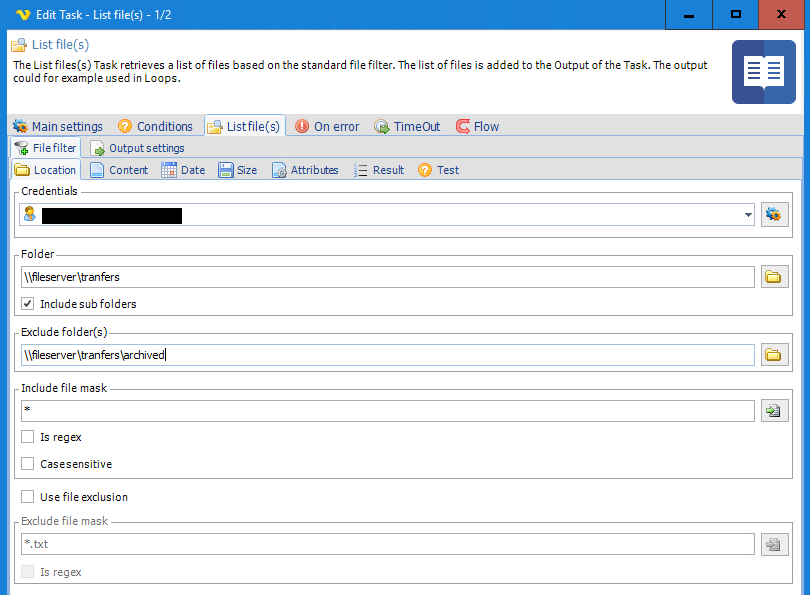810x595 pixels.
Task: Go to the Output settings tab
Action: (138, 148)
